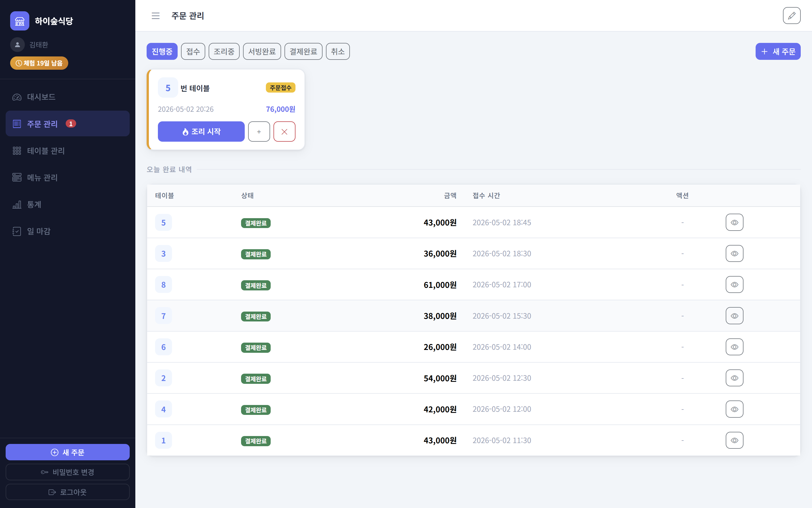
Task: Open 테이블 관리 in the sidebar
Action: click(67, 150)
